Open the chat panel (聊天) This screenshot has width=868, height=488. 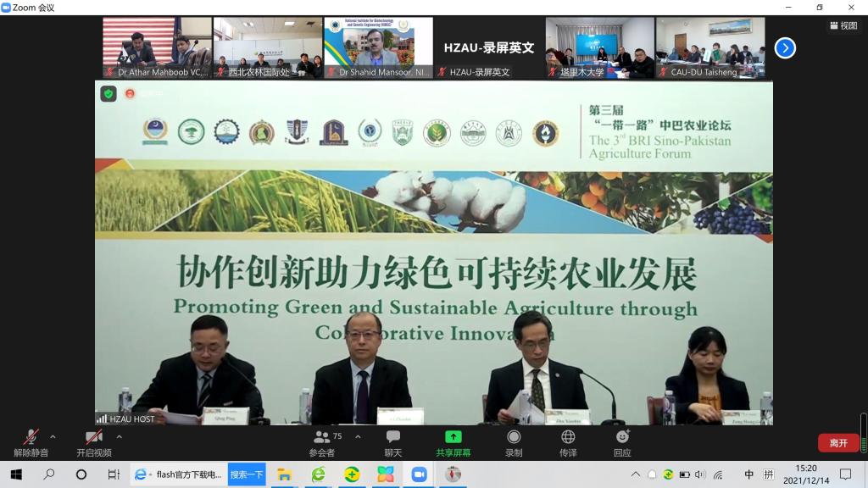coord(393,441)
